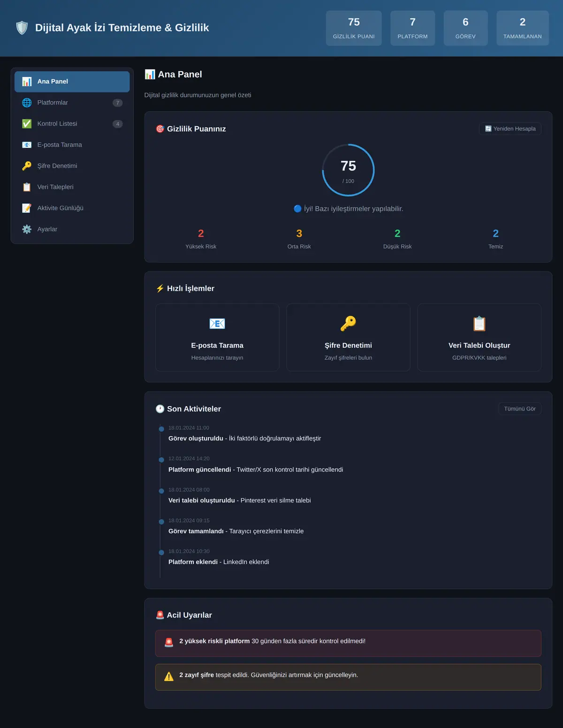Click the activity 'Veri talebi oluşturuldu' entry
The width and height of the screenshot is (563, 728).
pyautogui.click(x=240, y=500)
